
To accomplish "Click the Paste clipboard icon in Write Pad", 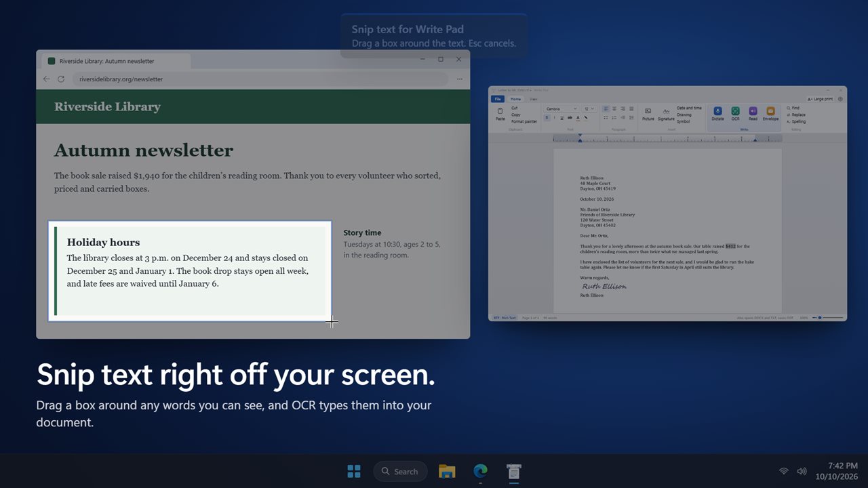I will click(500, 110).
